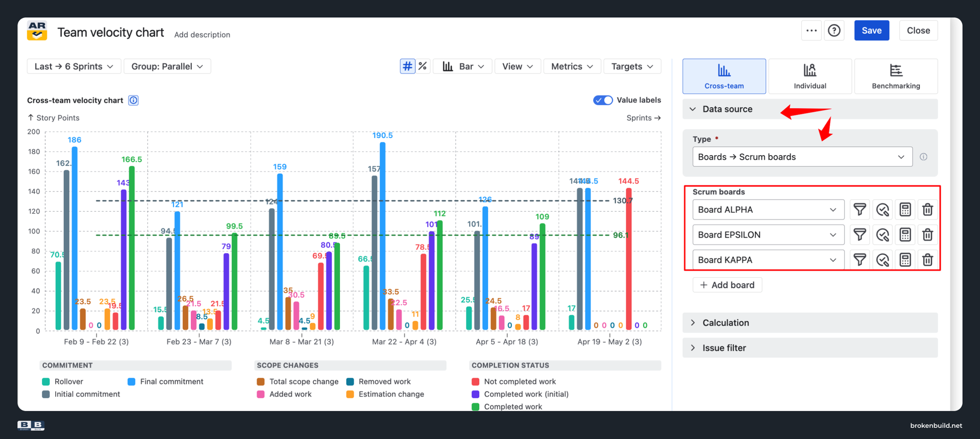The height and width of the screenshot is (439, 980).
Task: Click the filter icon for Board ALPHA
Action: tap(860, 210)
